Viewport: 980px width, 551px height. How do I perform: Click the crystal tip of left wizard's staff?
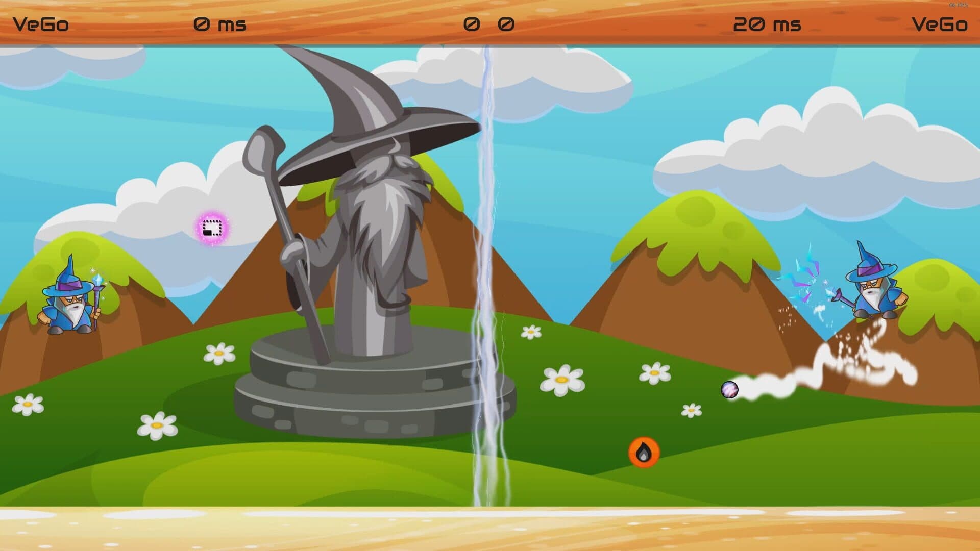pyautogui.click(x=98, y=280)
